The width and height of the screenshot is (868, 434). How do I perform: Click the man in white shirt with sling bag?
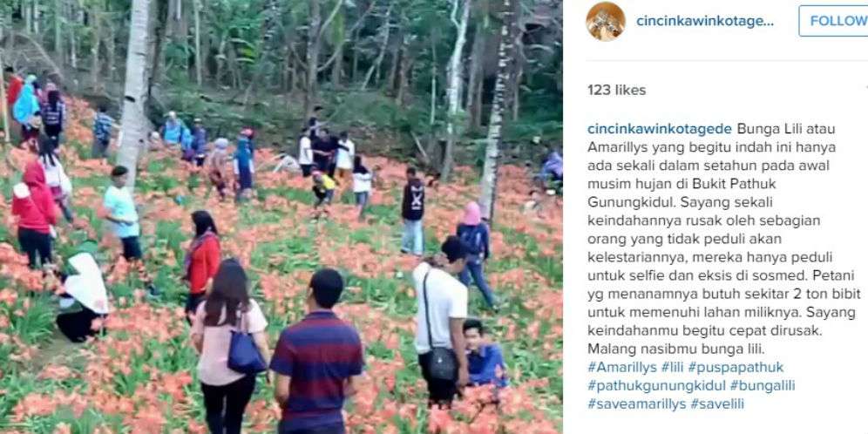click(440, 320)
